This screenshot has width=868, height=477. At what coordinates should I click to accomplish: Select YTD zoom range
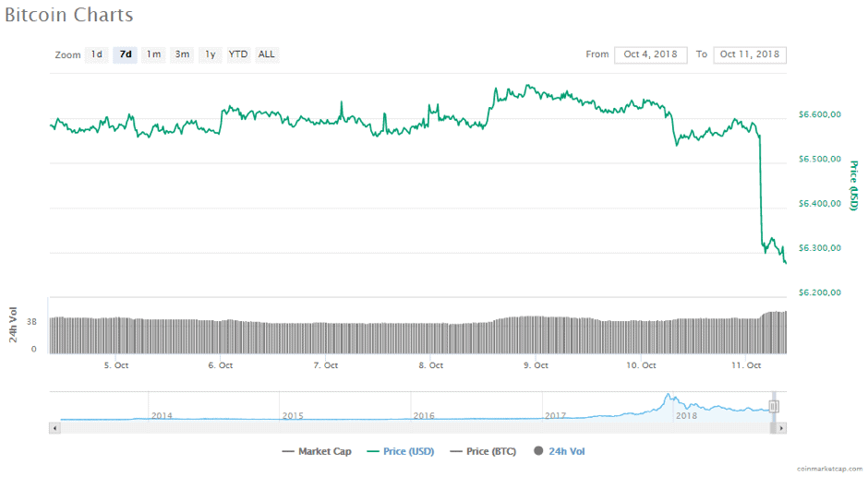click(x=238, y=54)
